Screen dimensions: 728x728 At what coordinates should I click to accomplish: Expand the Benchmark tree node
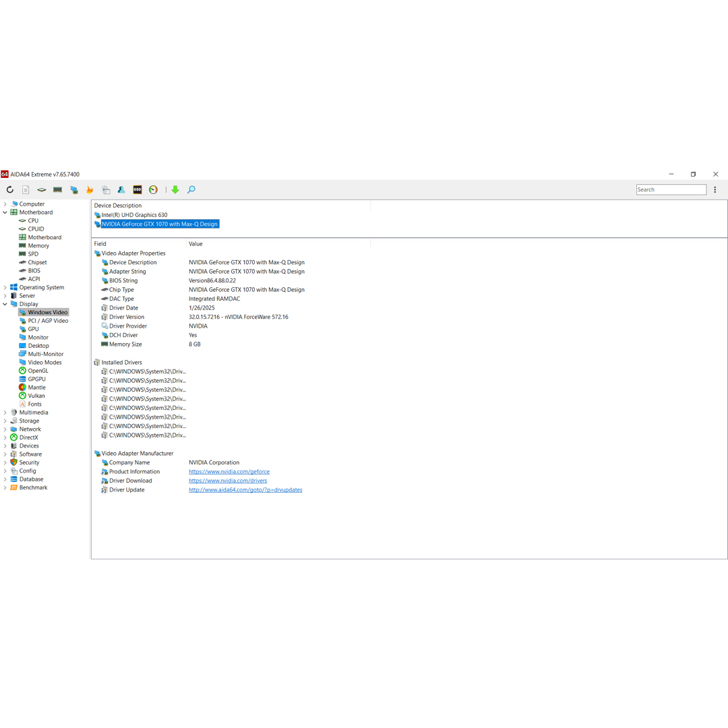(x=5, y=487)
